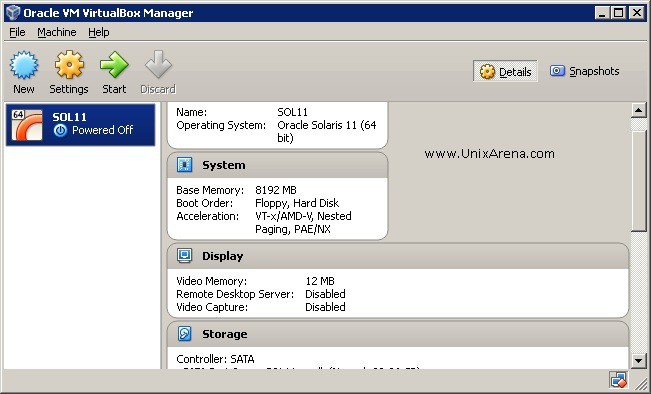The height and width of the screenshot is (394, 651).
Task: Open the Machine menu
Action: pyautogui.click(x=57, y=32)
